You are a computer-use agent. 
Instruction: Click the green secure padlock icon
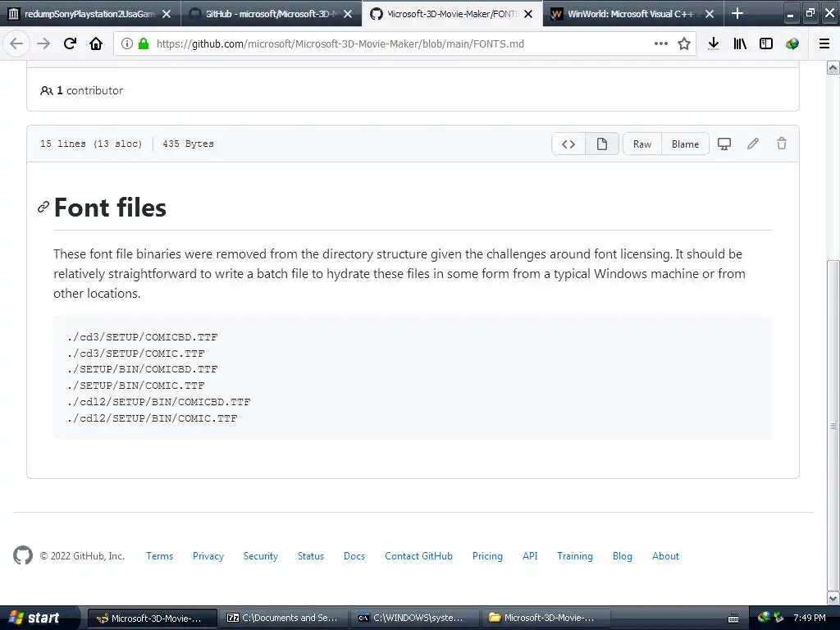tap(144, 44)
